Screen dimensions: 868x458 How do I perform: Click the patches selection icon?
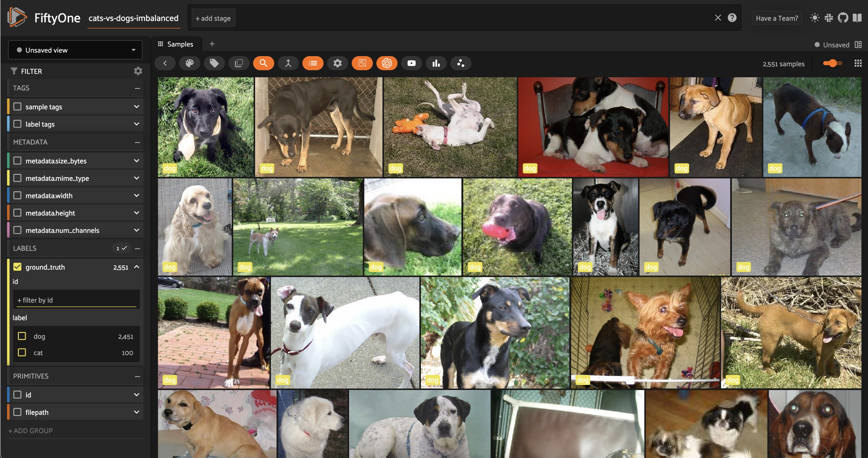(239, 63)
